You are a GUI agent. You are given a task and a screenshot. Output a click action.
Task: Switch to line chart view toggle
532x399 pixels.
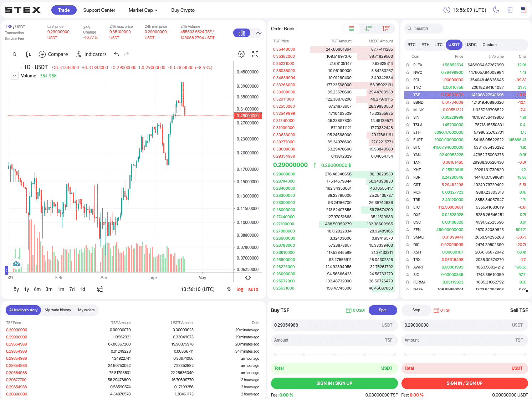[259, 33]
